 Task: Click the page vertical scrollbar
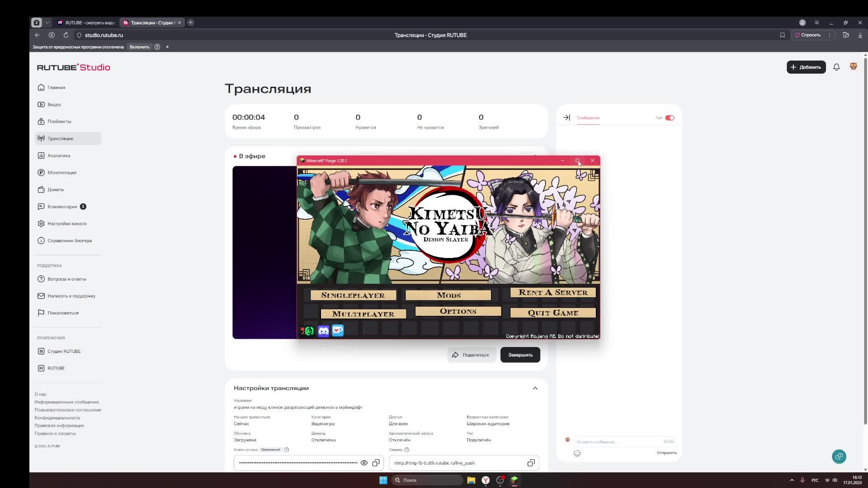point(865,239)
